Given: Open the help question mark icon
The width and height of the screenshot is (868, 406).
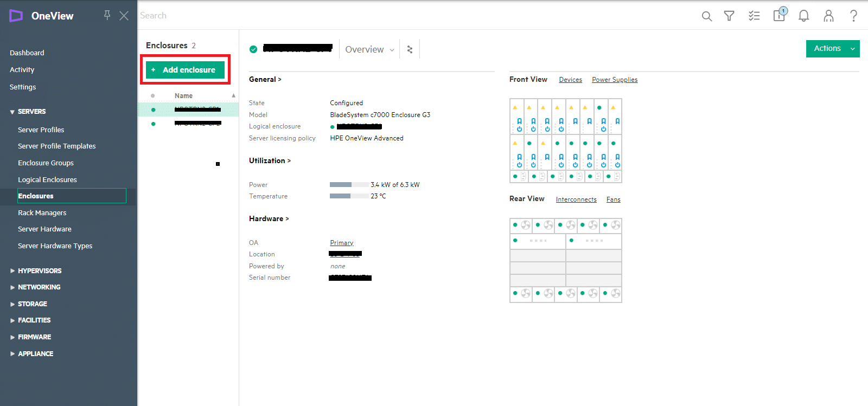Looking at the screenshot, I should [853, 16].
